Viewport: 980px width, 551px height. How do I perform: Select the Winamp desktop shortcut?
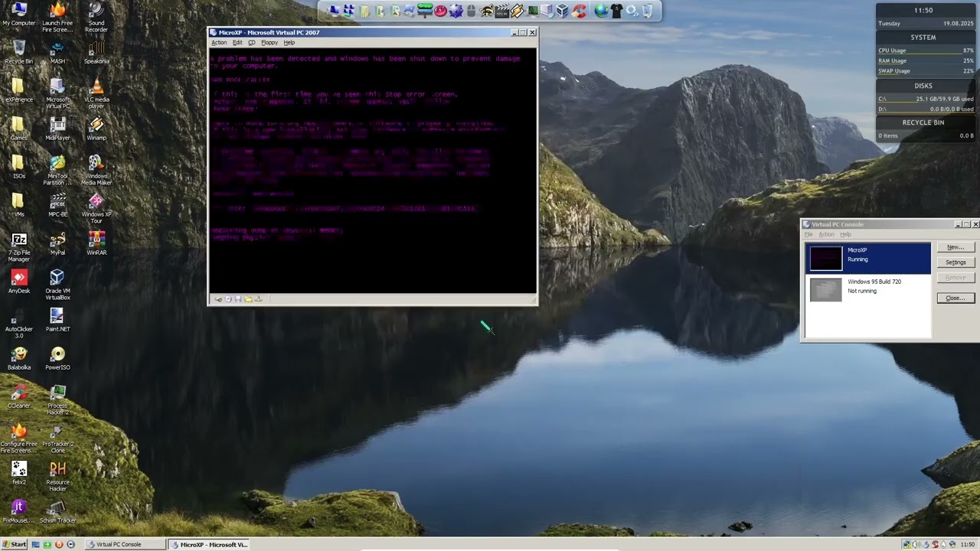tap(96, 129)
